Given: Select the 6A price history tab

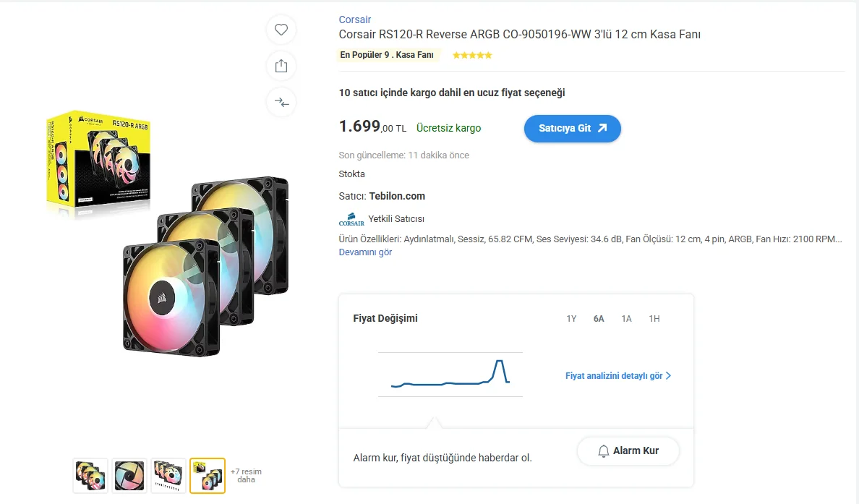Looking at the screenshot, I should tap(599, 319).
